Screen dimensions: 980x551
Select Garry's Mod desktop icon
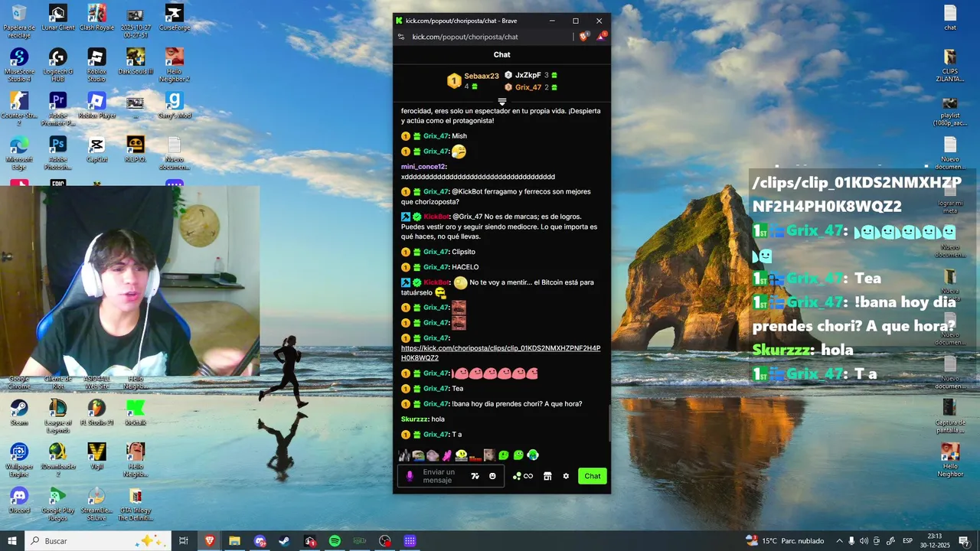point(175,105)
